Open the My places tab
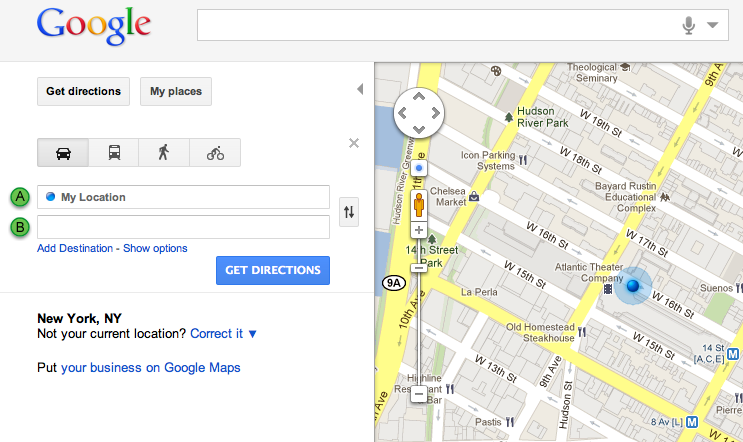The height and width of the screenshot is (442, 743). [176, 91]
